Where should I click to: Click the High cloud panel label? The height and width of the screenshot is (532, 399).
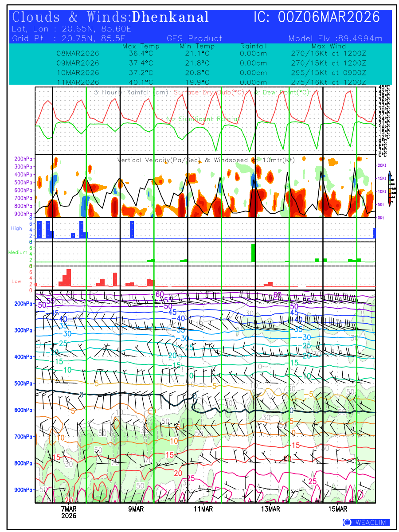pos(16,228)
